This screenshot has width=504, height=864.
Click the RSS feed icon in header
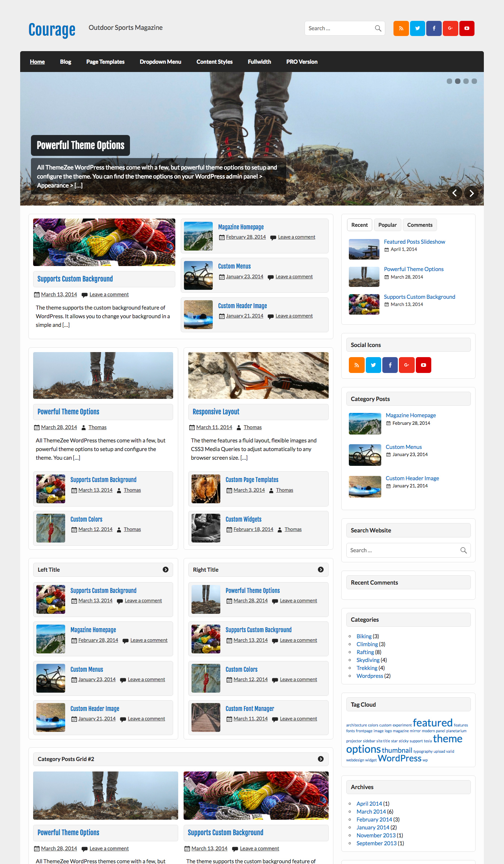pyautogui.click(x=401, y=28)
